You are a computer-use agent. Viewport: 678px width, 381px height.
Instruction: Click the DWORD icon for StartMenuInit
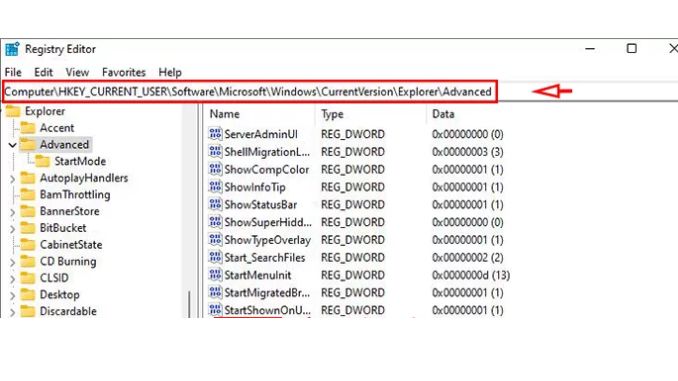tap(215, 275)
